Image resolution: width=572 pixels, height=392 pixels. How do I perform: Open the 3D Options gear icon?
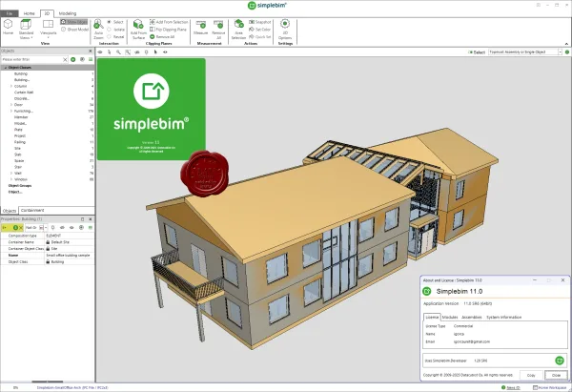pyautogui.click(x=285, y=24)
